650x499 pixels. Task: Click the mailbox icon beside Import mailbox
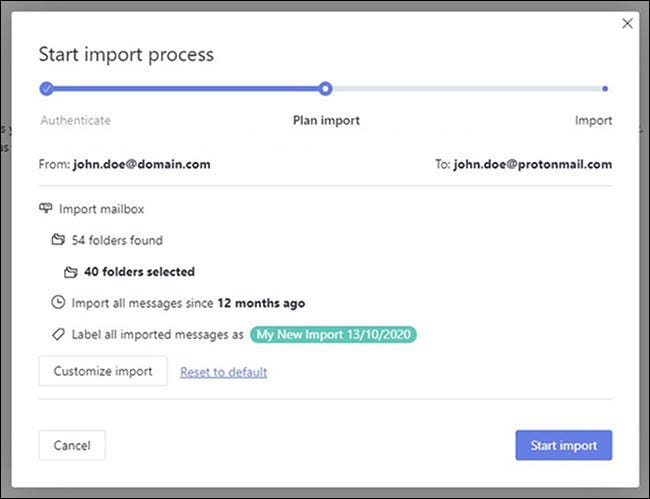[x=45, y=209]
